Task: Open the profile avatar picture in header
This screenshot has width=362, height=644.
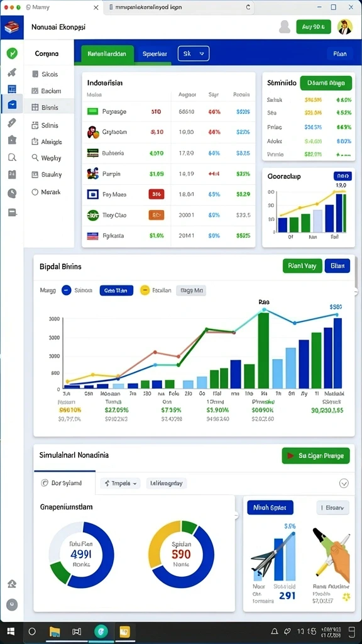Action: 345,26
